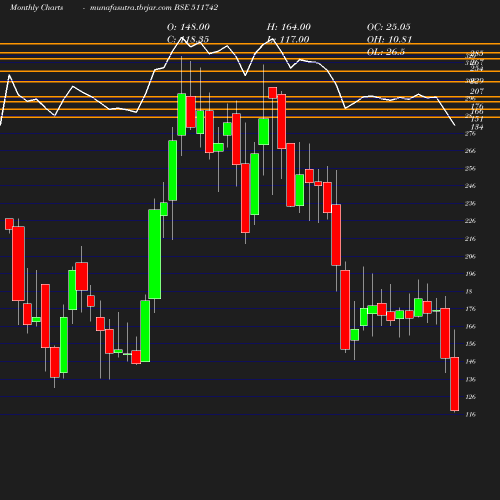Click the 276 price axis label
Screen dimensions: 500x500
tap(470, 134)
